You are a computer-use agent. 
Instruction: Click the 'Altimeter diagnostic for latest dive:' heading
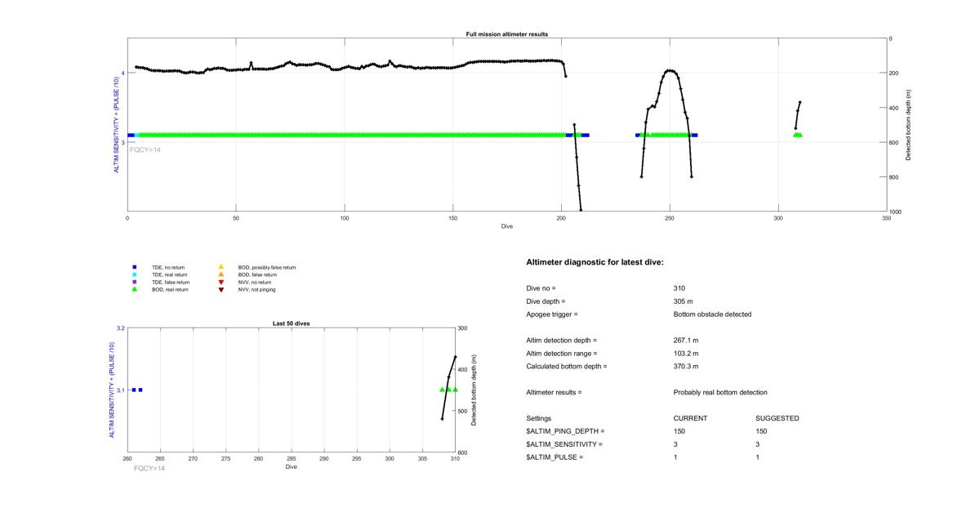click(595, 262)
